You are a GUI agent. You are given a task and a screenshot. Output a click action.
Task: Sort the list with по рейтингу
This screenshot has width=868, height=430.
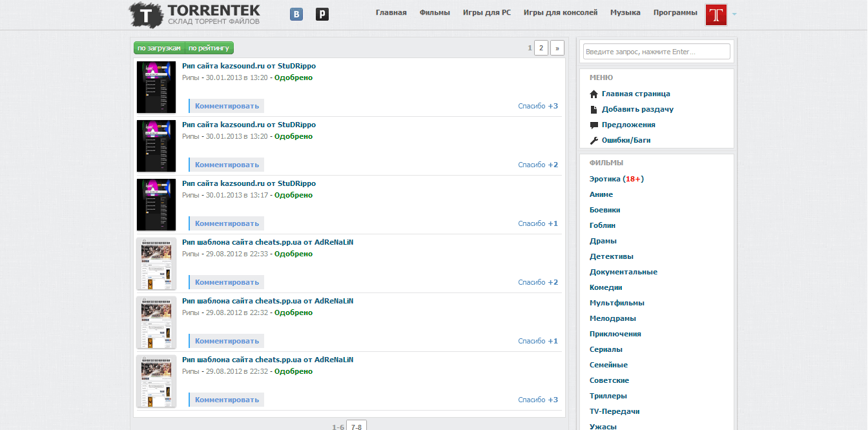tap(209, 48)
